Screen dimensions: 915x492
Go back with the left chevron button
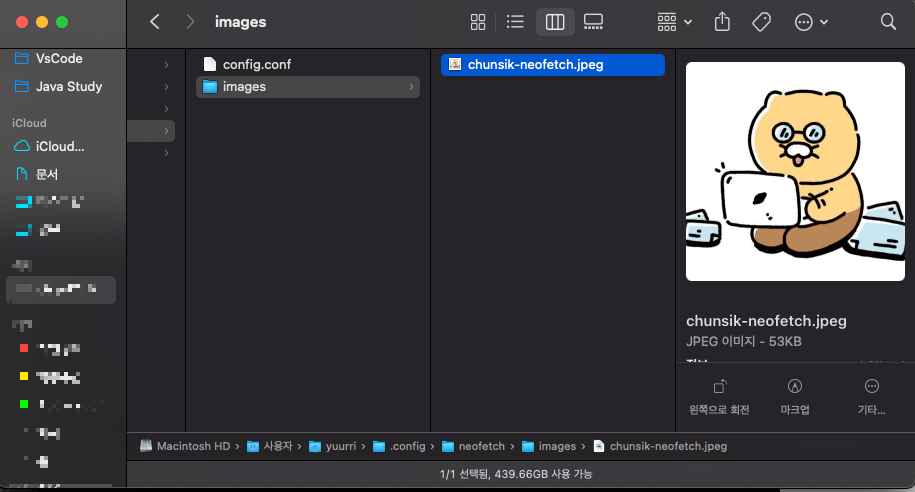pyautogui.click(x=155, y=22)
